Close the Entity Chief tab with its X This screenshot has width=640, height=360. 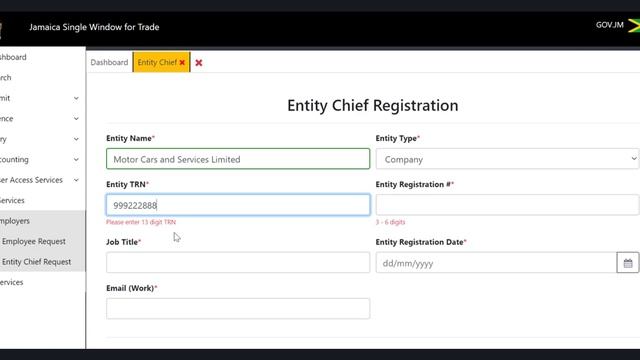(182, 62)
